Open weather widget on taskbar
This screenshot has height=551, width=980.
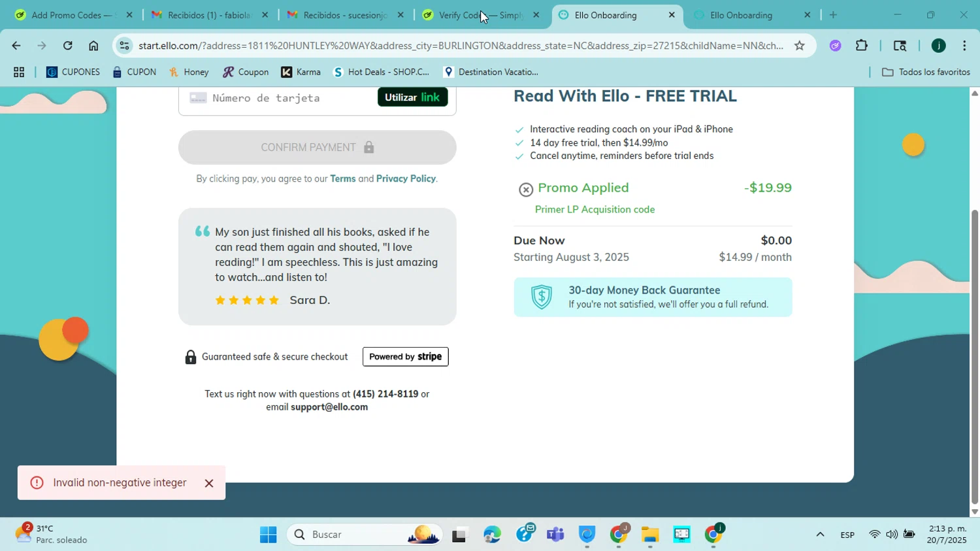(52, 534)
